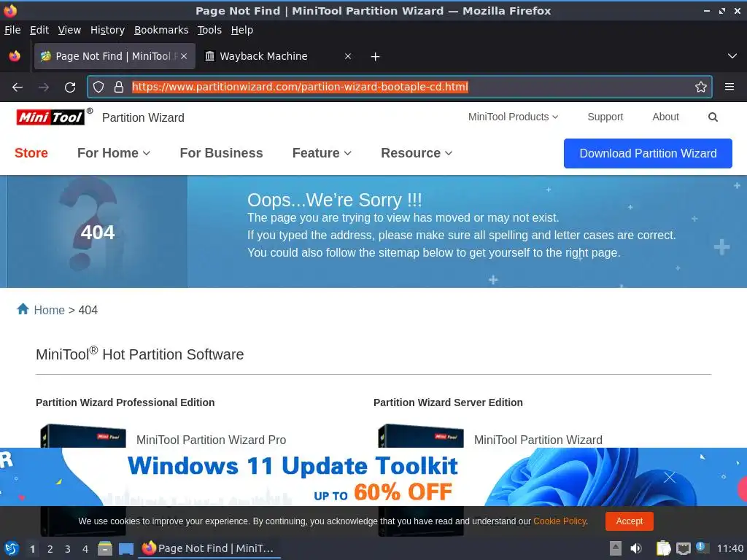Open the Firefox hamburger menu
The width and height of the screenshot is (747, 560).
729,87
